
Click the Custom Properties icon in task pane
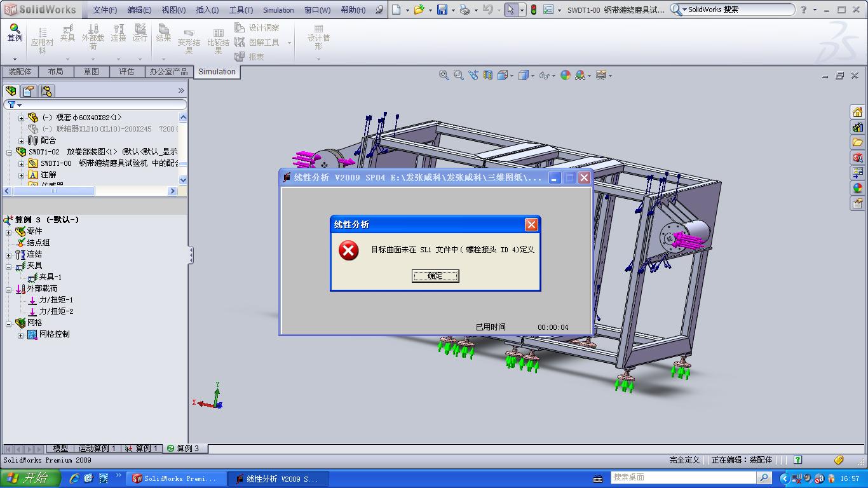pos(858,203)
